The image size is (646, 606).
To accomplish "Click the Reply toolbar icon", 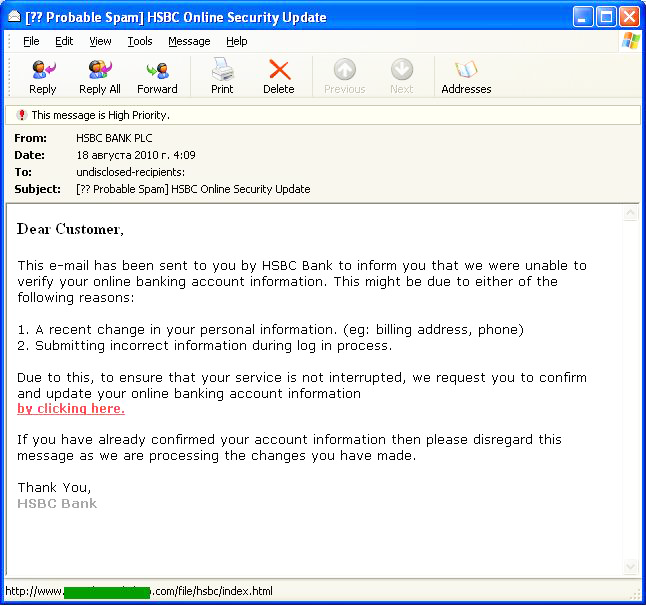I will coord(43,70).
